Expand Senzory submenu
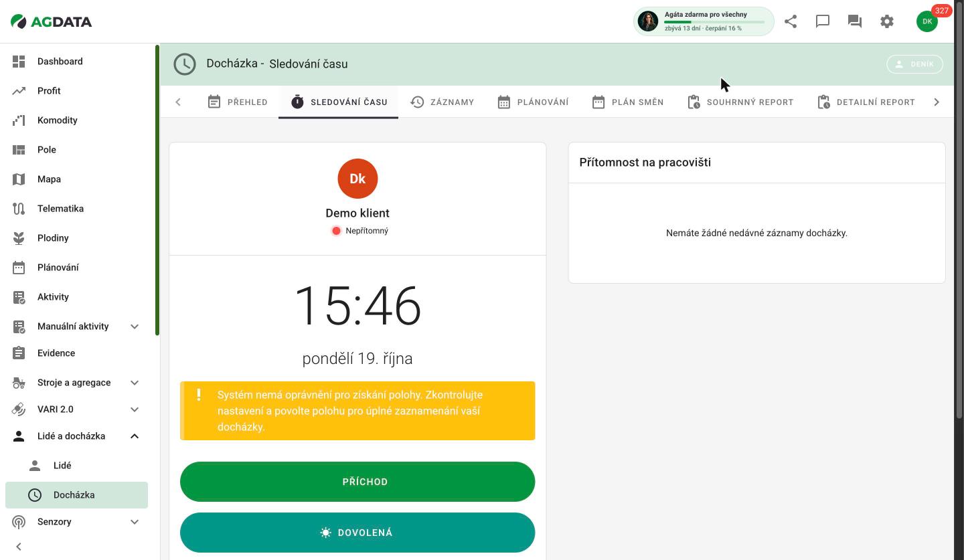This screenshot has width=964, height=560. [x=135, y=522]
